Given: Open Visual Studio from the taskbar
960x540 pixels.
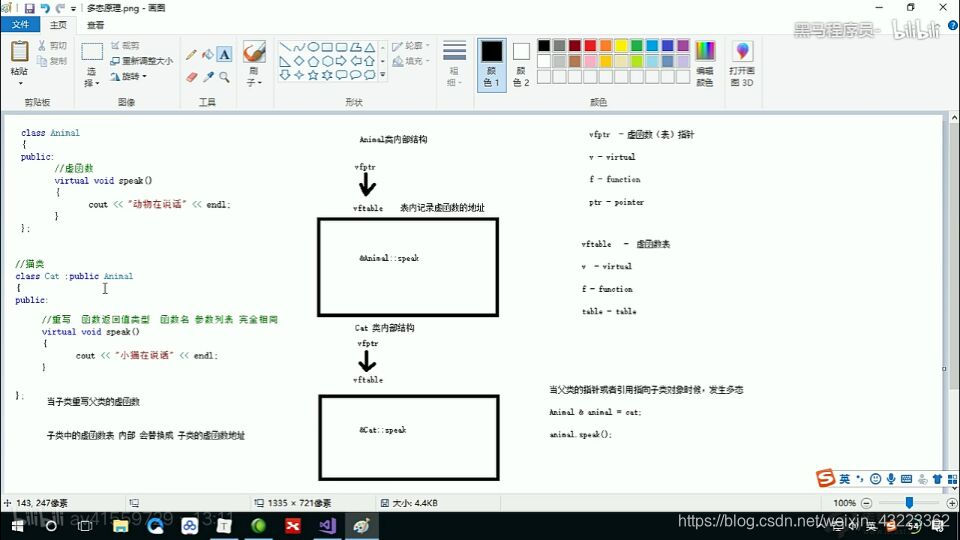Looking at the screenshot, I should 327,526.
